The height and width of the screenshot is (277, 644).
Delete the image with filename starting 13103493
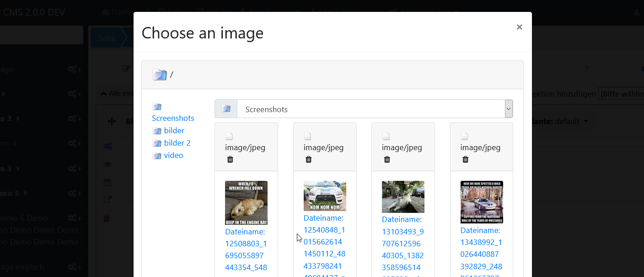tap(387, 159)
